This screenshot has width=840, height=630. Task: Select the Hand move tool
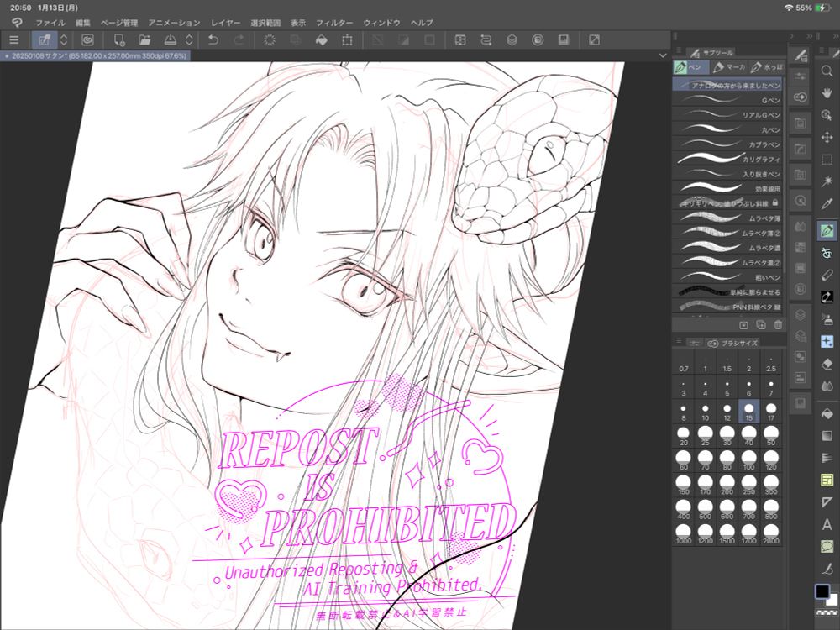tap(827, 93)
